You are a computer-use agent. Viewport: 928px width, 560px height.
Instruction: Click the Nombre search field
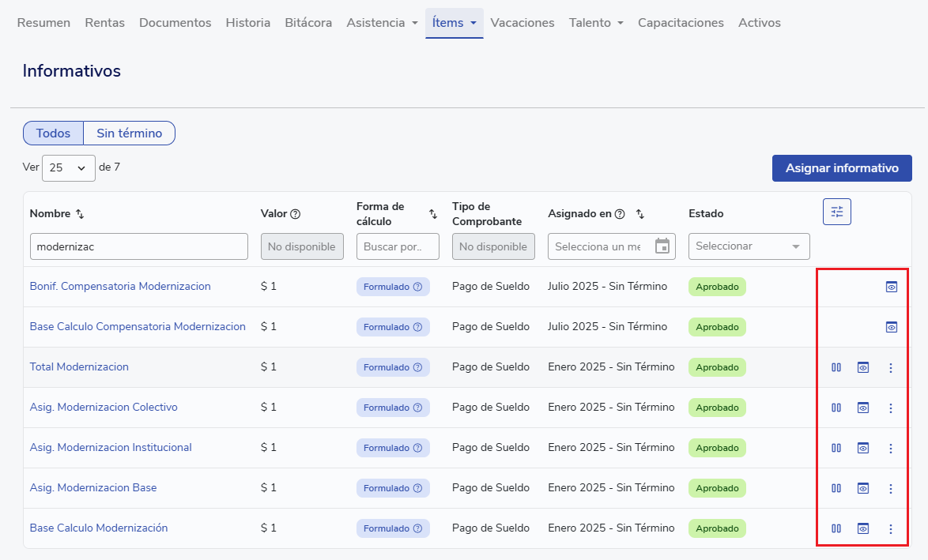pyautogui.click(x=139, y=246)
